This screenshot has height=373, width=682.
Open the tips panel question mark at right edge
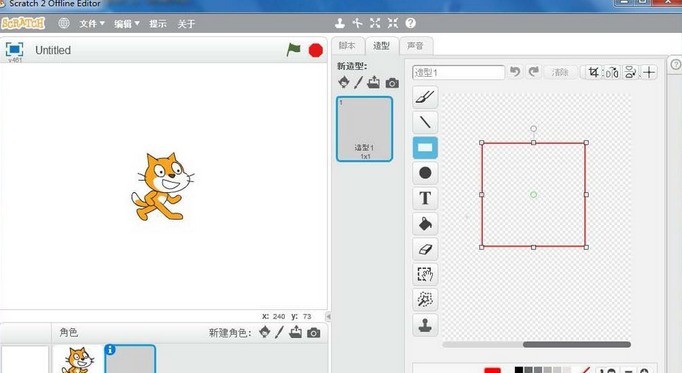(675, 65)
